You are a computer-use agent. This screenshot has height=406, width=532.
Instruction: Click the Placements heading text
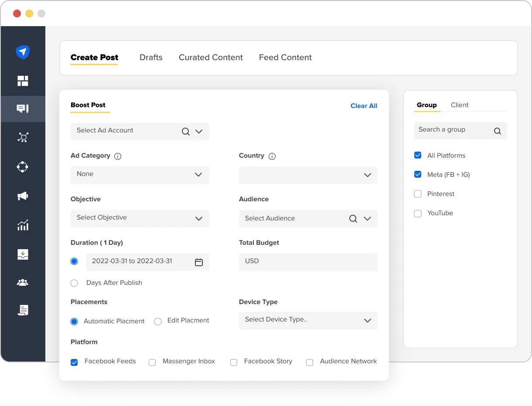click(x=89, y=302)
